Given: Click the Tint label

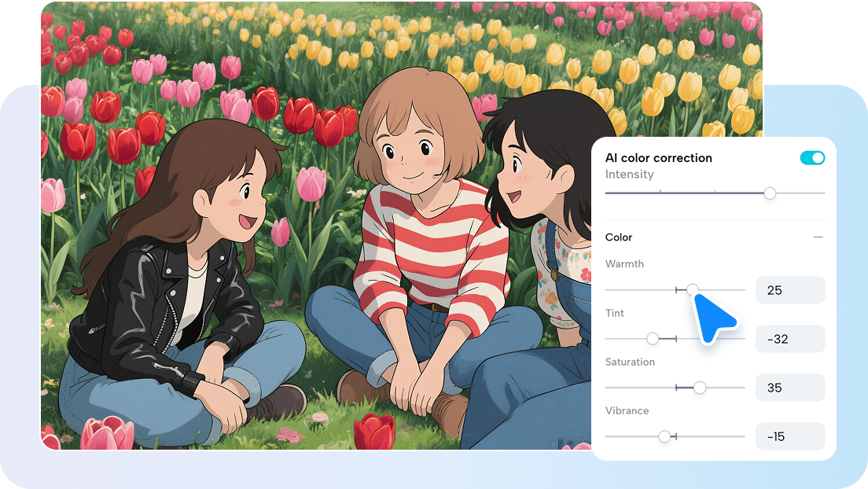Looking at the screenshot, I should (615, 313).
